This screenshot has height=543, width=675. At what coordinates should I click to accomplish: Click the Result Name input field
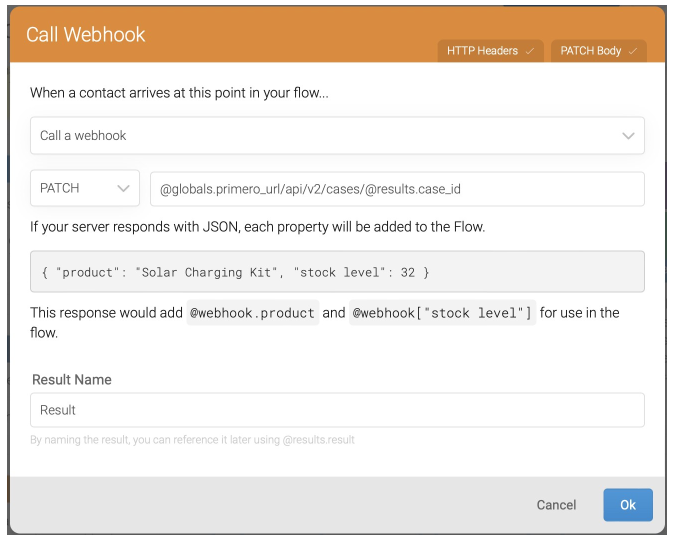(x=337, y=410)
